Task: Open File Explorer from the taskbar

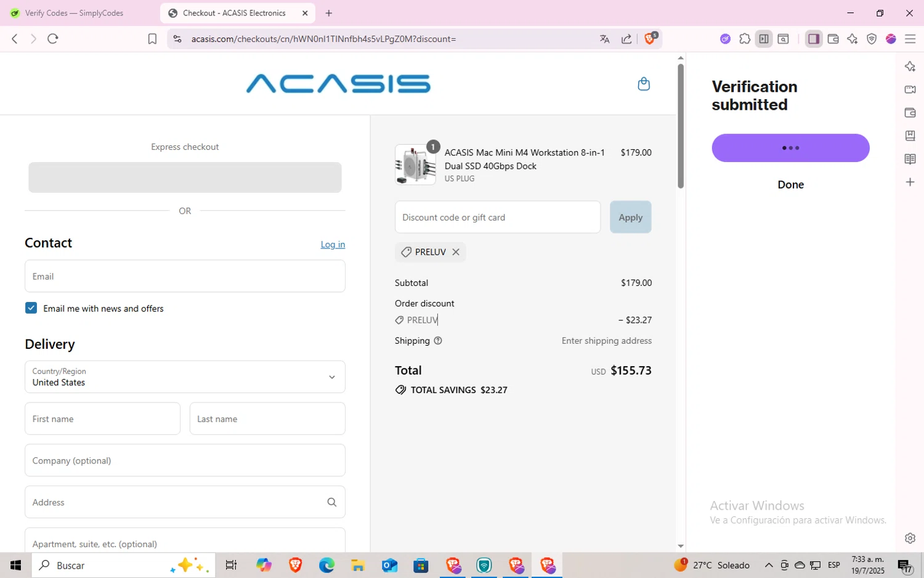Action: [x=358, y=565]
